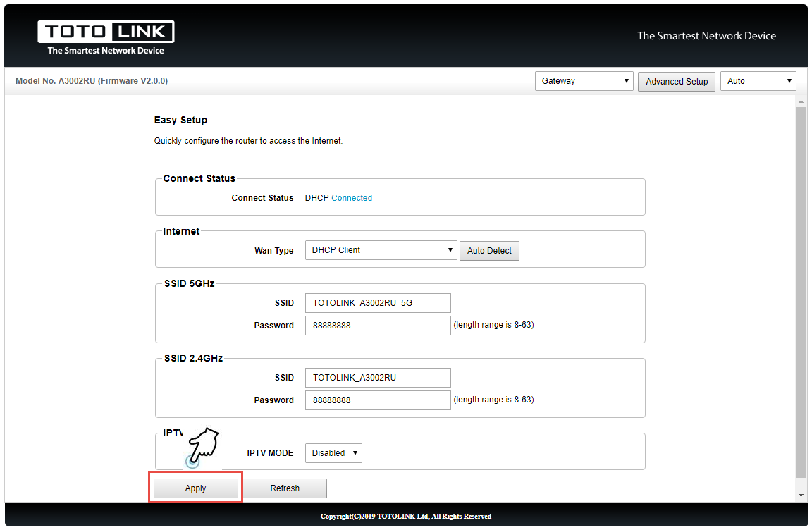
Task: Open the Gateway operation mode dropdown
Action: (584, 81)
